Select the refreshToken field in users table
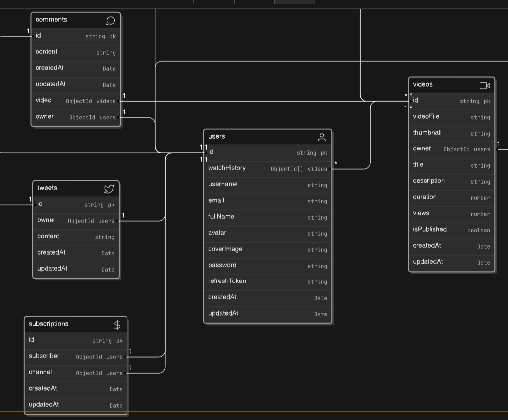The height and width of the screenshot is (420, 508). click(267, 282)
